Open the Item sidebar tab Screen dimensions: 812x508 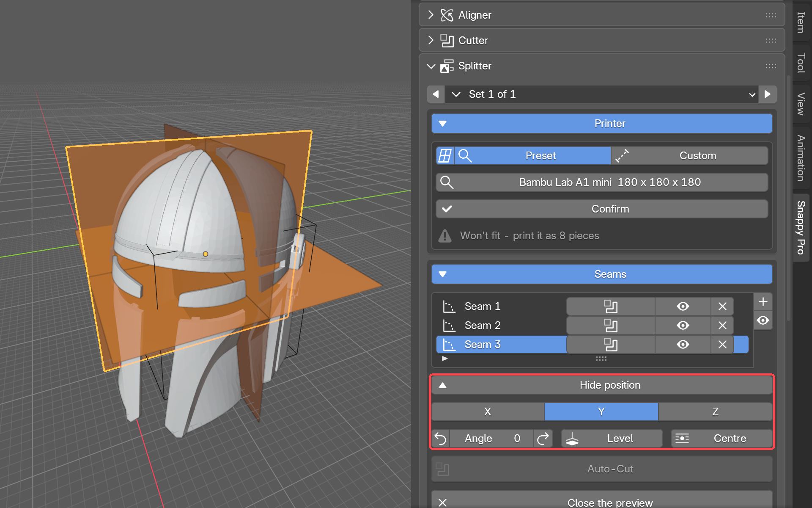coord(801,22)
